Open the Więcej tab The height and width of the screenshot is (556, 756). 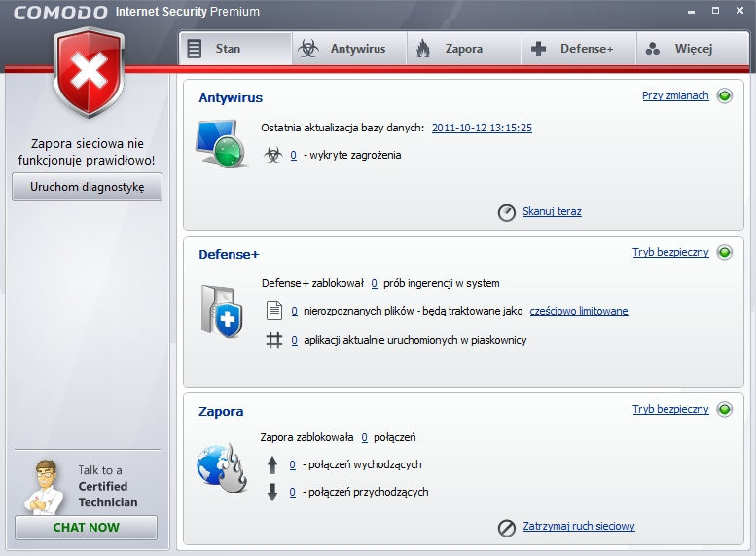[x=693, y=49]
